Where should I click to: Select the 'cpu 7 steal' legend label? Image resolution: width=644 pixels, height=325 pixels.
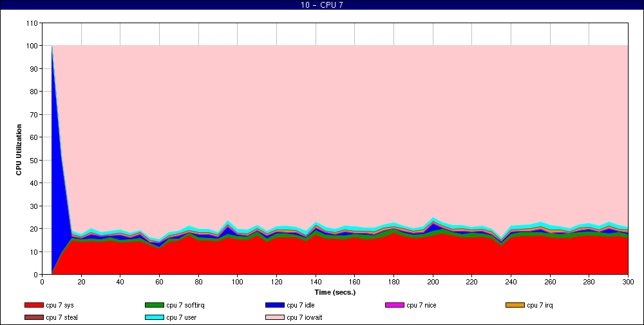click(62, 318)
